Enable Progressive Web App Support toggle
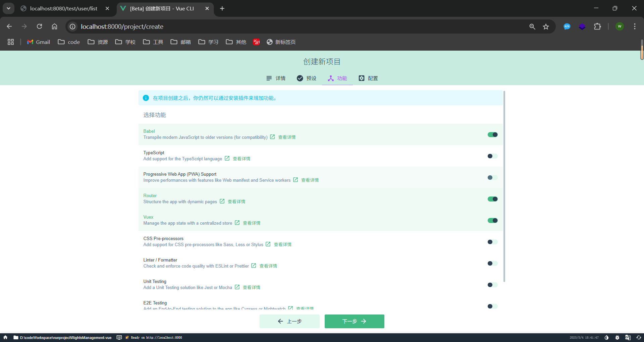Image resolution: width=644 pixels, height=342 pixels. pyautogui.click(x=492, y=177)
